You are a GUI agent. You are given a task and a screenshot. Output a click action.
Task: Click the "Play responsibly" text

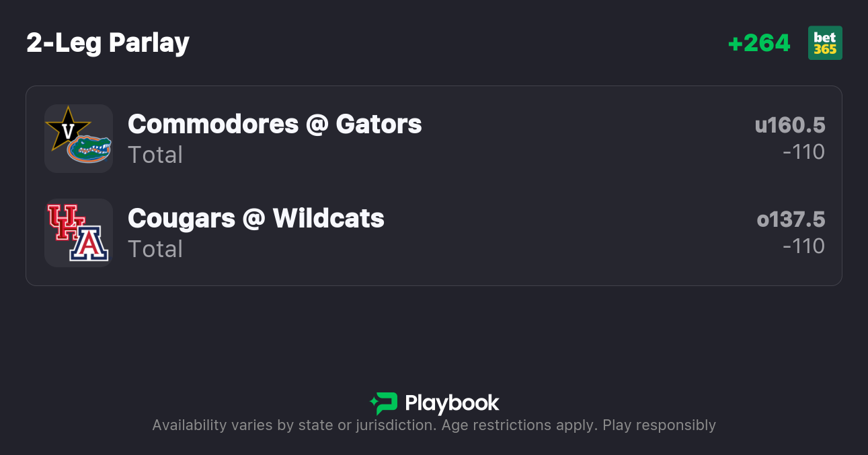coord(659,425)
